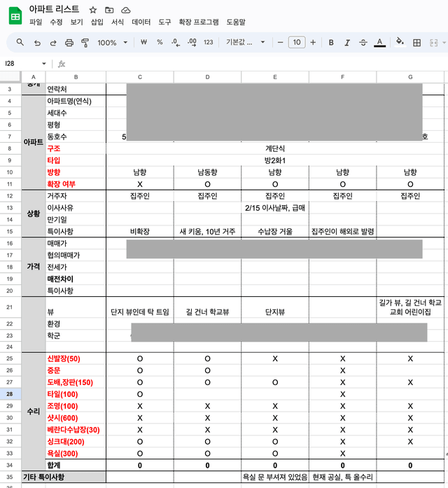Select column E header
Image resolution: width=448 pixels, height=488 pixels.
(275, 77)
